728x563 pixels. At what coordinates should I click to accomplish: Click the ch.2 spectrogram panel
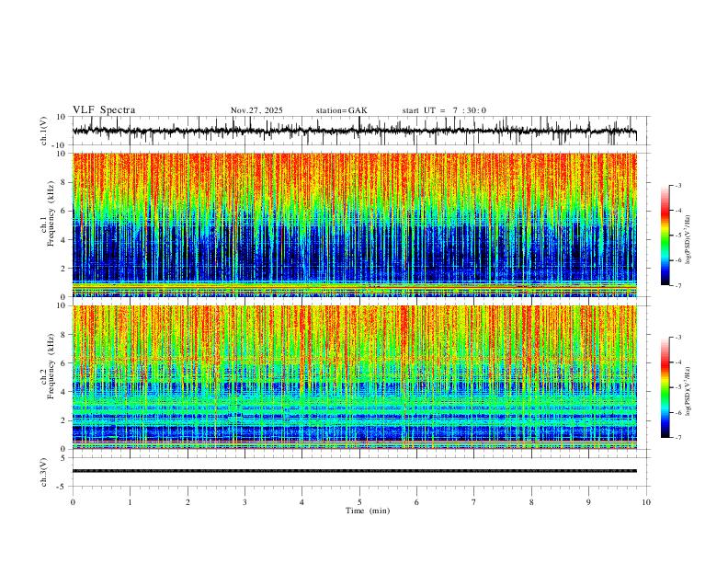coord(355,377)
